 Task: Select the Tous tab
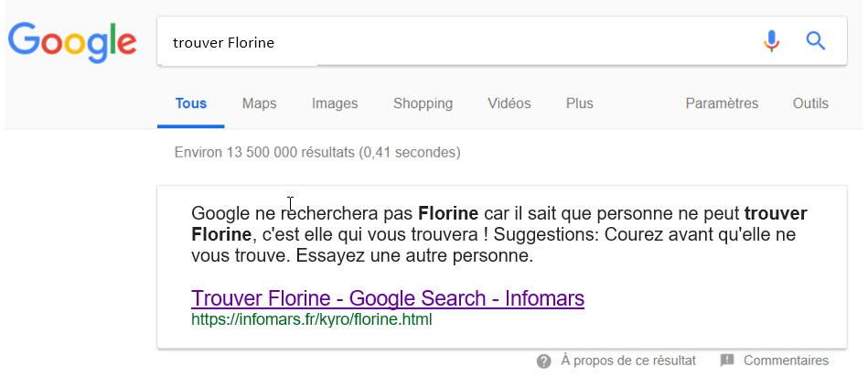coord(191,103)
